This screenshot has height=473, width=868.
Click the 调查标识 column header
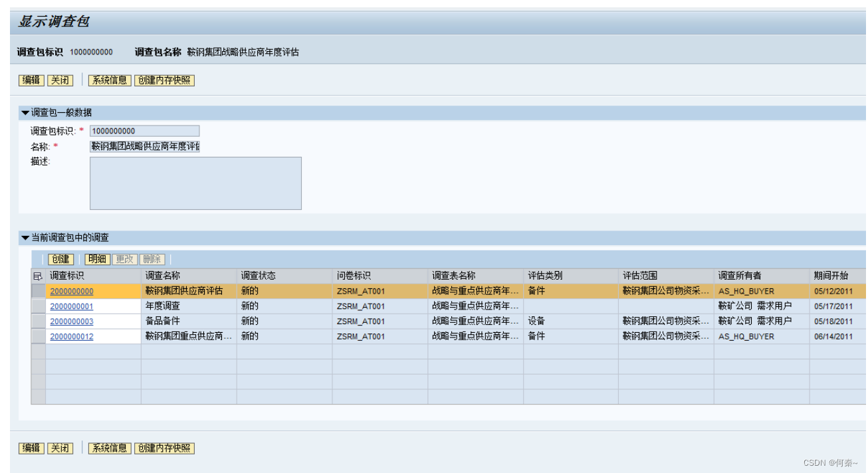(93, 276)
